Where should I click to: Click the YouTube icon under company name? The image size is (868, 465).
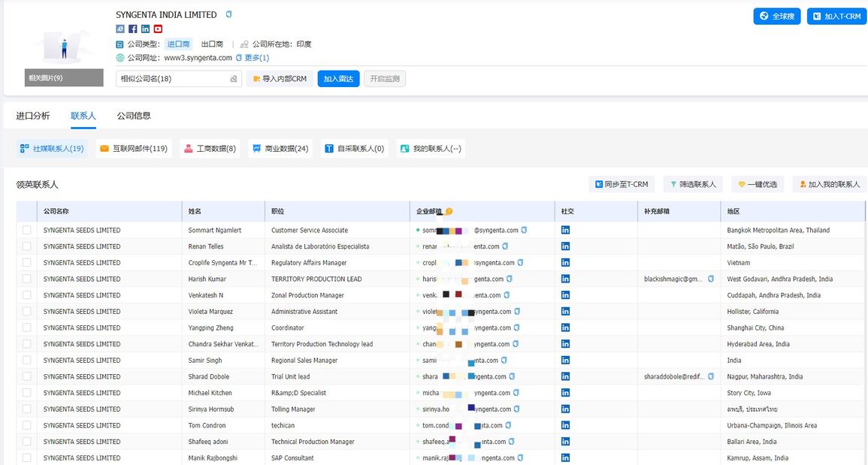click(x=158, y=29)
